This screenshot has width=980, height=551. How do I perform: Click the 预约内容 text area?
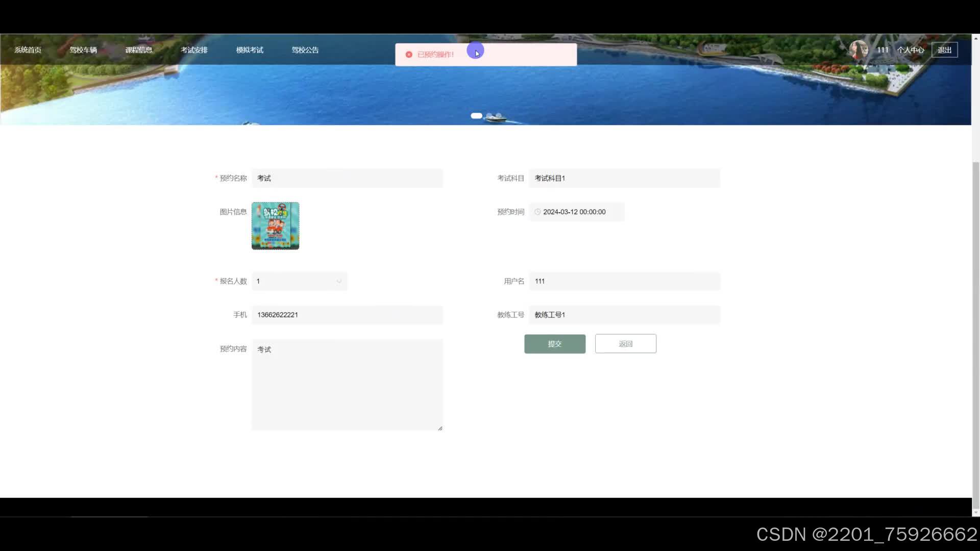[347, 385]
